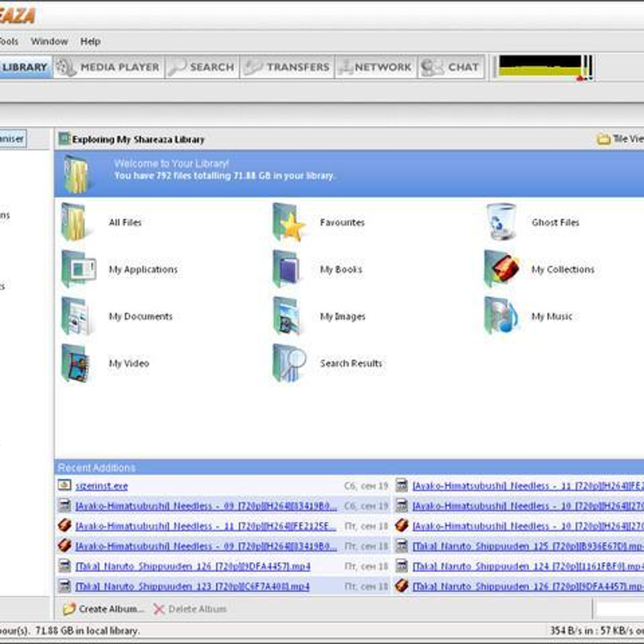The width and height of the screenshot is (644, 644).
Task: Switch to the Transfers tab
Action: tap(287, 67)
